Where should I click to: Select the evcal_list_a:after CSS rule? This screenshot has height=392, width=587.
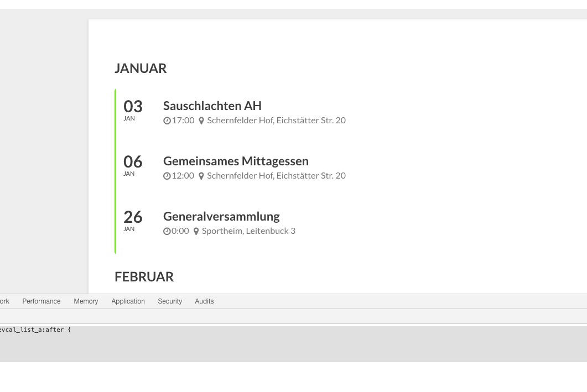pyautogui.click(x=35, y=330)
